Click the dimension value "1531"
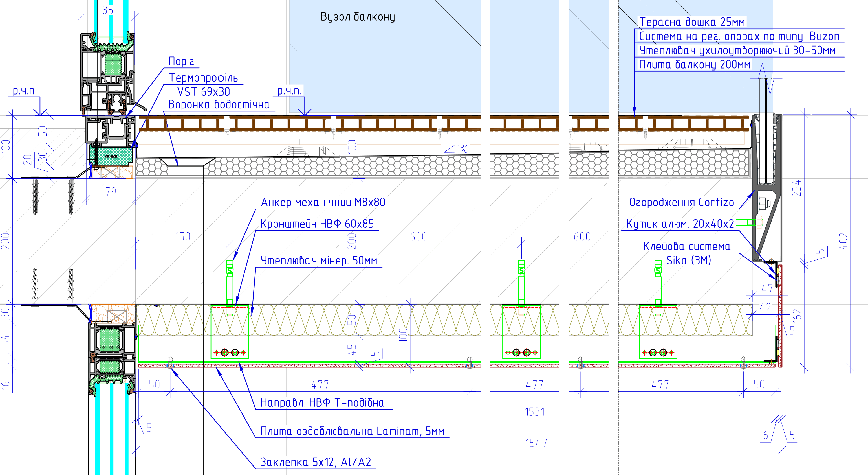Image resolution: width=868 pixels, height=475 pixels. point(535,412)
